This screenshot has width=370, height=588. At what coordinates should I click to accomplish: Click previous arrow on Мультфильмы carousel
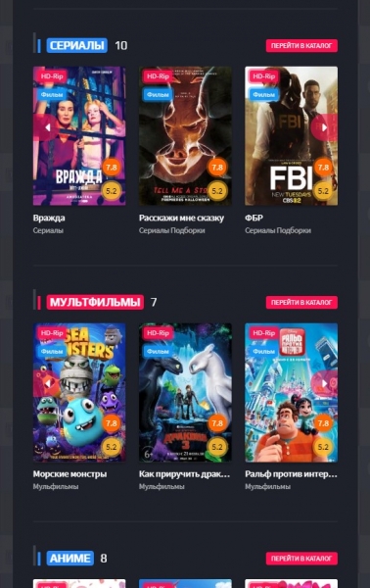(46, 383)
